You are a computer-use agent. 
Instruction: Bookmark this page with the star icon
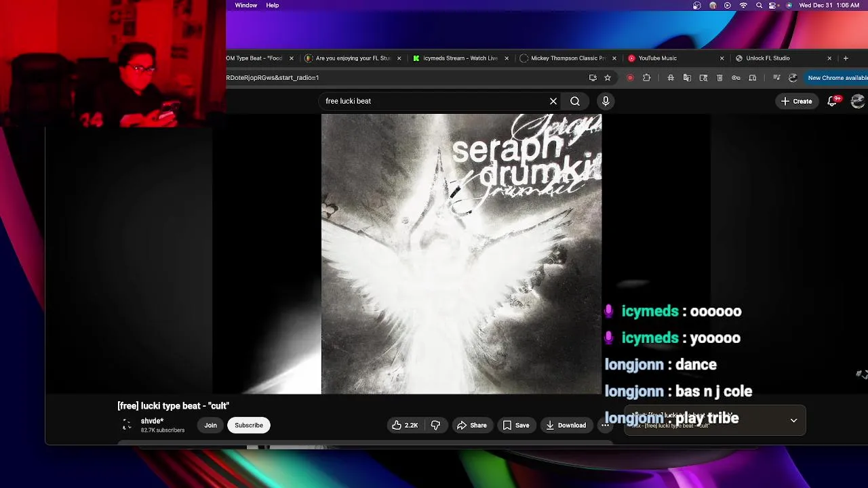[x=608, y=78]
